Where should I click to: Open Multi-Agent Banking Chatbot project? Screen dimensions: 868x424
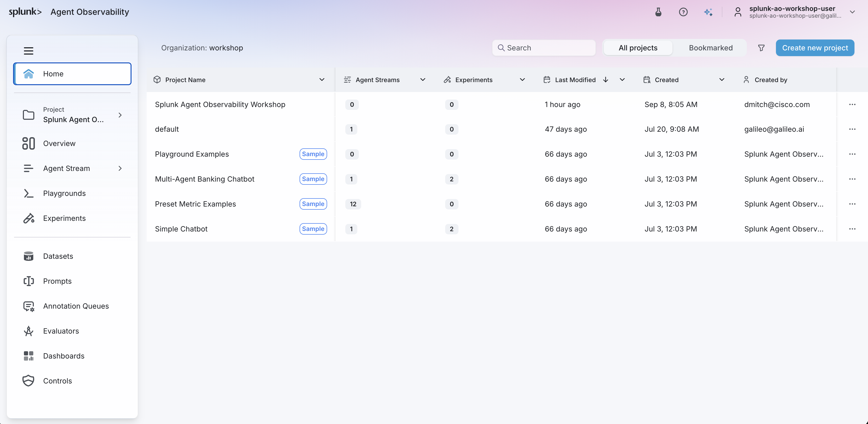(x=205, y=179)
